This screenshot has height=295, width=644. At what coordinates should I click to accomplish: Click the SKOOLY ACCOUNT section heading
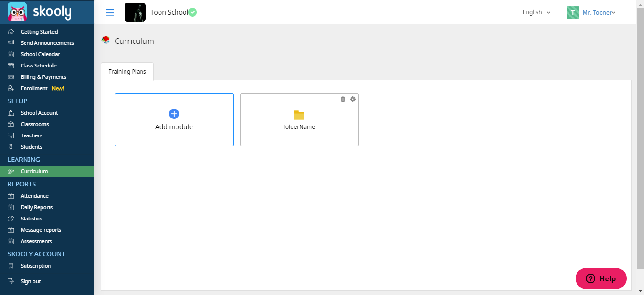[36, 254]
